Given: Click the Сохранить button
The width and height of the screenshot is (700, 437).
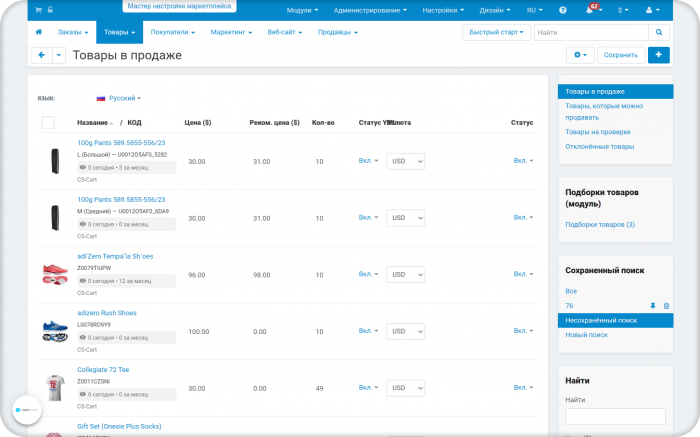Looking at the screenshot, I should [x=621, y=55].
